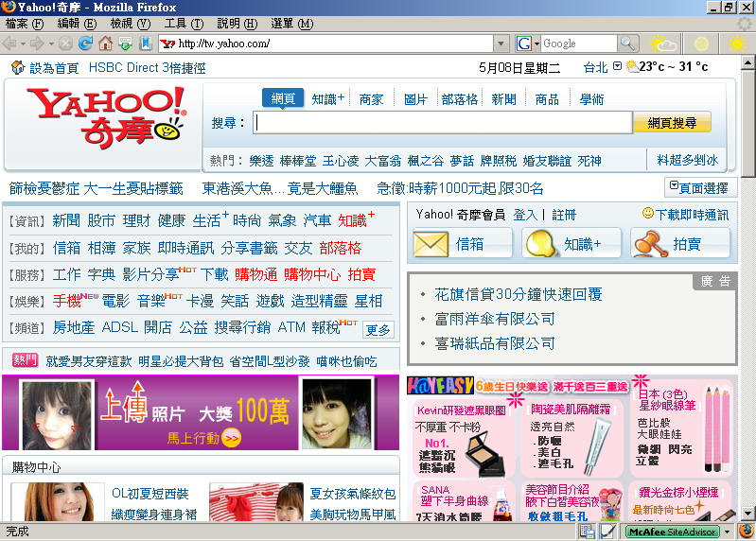The height and width of the screenshot is (541, 756).
Task: Click the 拍賣 gavel icon
Action: [651, 244]
